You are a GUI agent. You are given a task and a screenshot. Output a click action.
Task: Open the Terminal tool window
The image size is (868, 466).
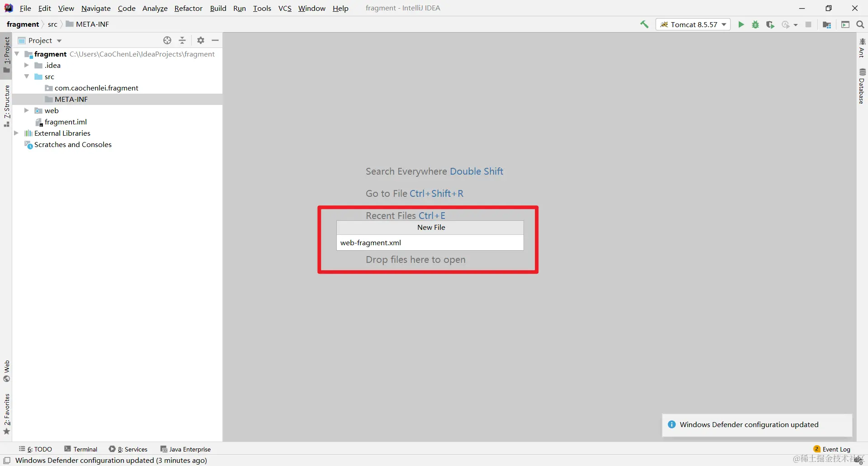point(81,449)
